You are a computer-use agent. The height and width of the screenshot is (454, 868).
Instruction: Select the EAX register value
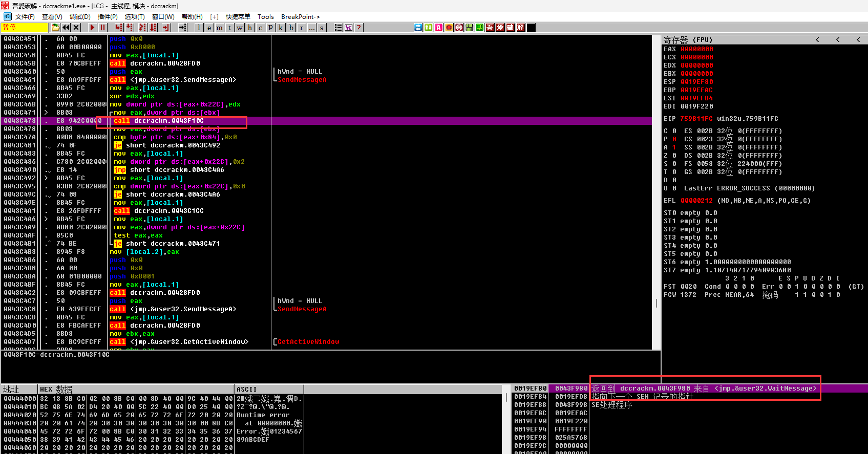pos(696,49)
